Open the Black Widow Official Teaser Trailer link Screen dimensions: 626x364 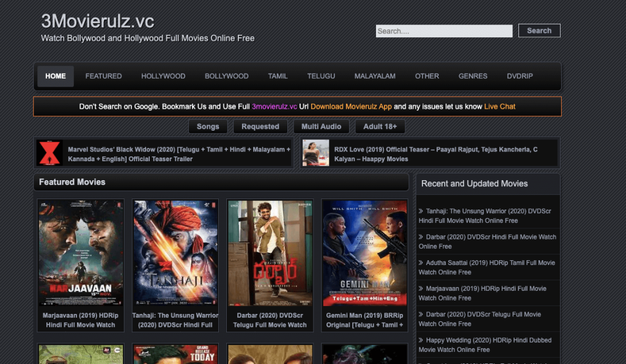coord(179,155)
